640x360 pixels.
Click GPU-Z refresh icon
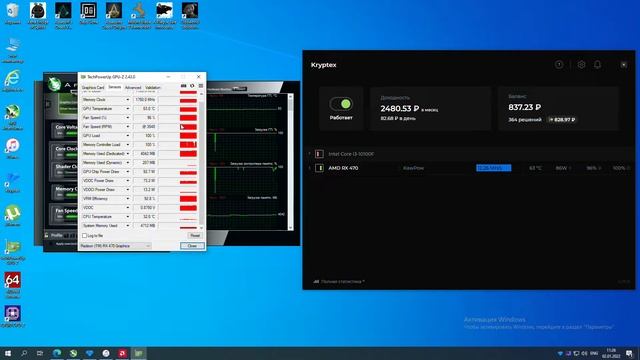[192, 86]
